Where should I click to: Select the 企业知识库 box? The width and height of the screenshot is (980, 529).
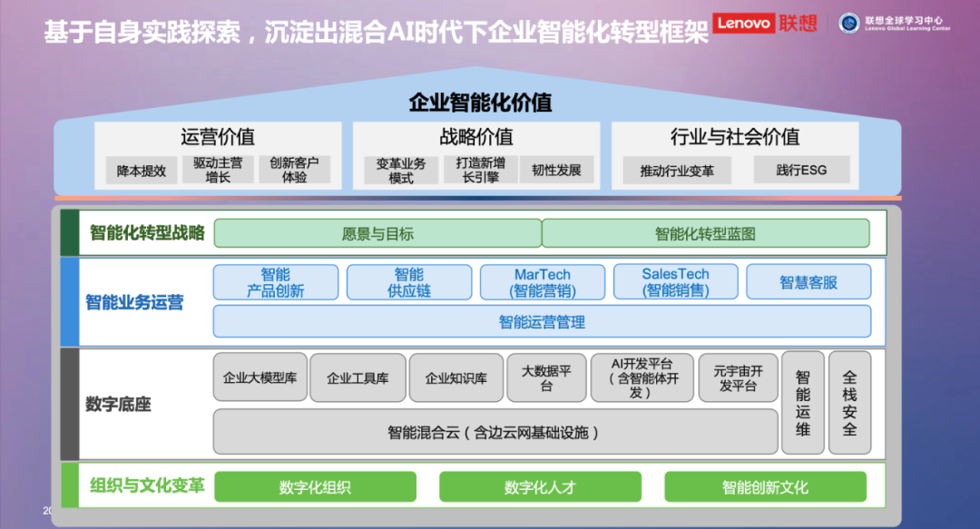click(x=456, y=377)
